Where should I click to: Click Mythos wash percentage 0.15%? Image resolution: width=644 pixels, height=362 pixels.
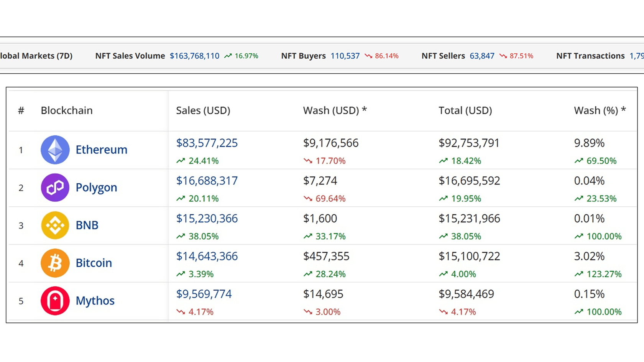pyautogui.click(x=589, y=294)
